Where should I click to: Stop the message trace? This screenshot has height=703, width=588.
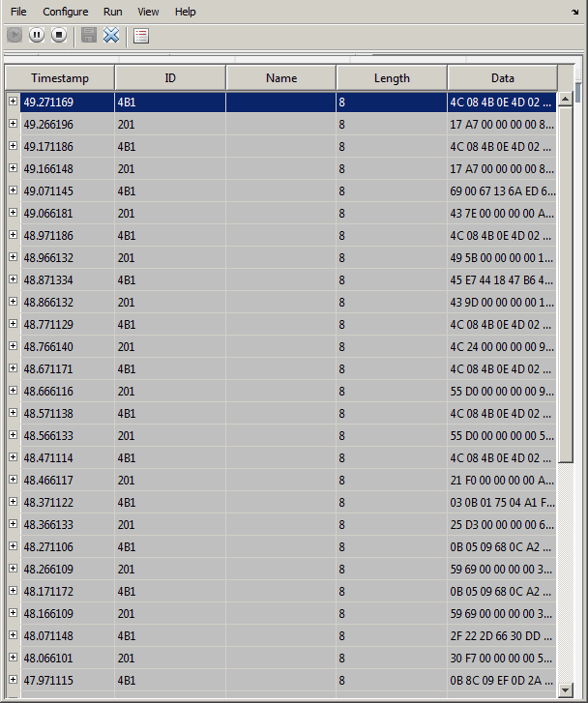click(59, 35)
